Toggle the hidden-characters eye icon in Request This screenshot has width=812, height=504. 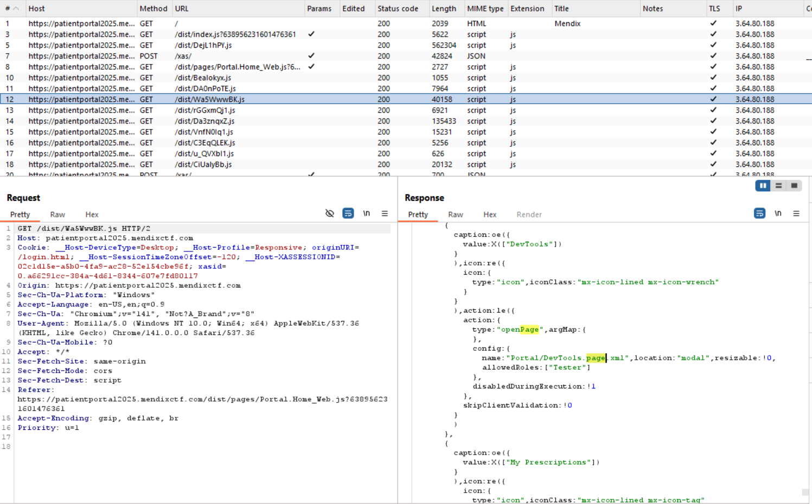pyautogui.click(x=329, y=214)
